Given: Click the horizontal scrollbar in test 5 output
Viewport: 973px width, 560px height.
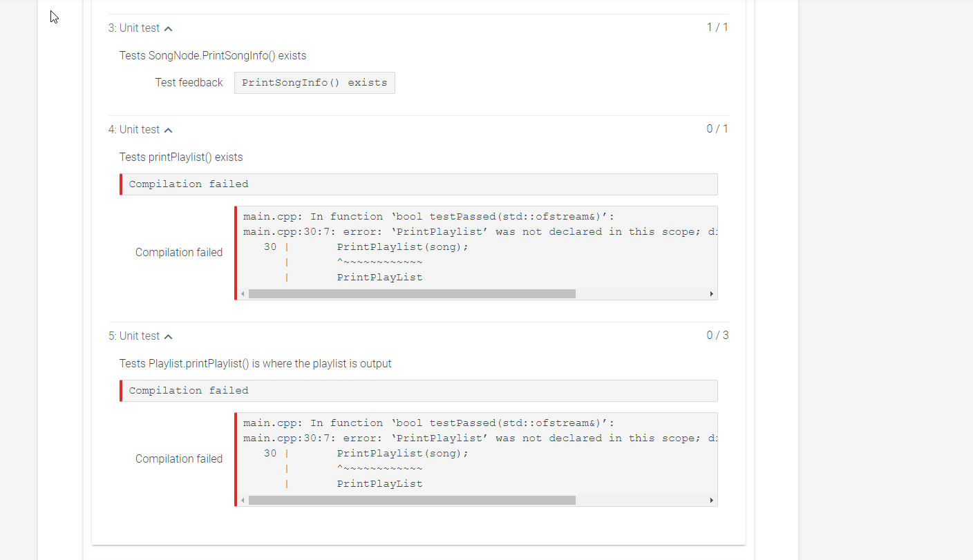Looking at the screenshot, I should 410,500.
